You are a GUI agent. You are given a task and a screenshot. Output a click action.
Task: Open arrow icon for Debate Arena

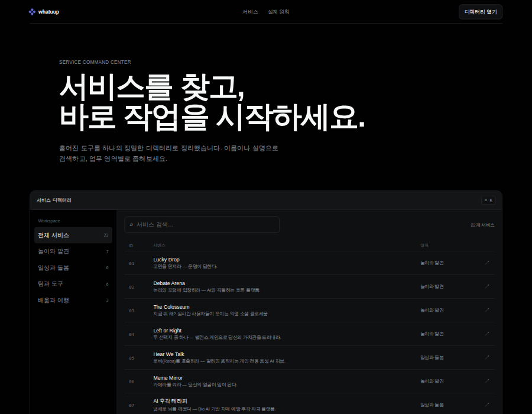click(487, 286)
